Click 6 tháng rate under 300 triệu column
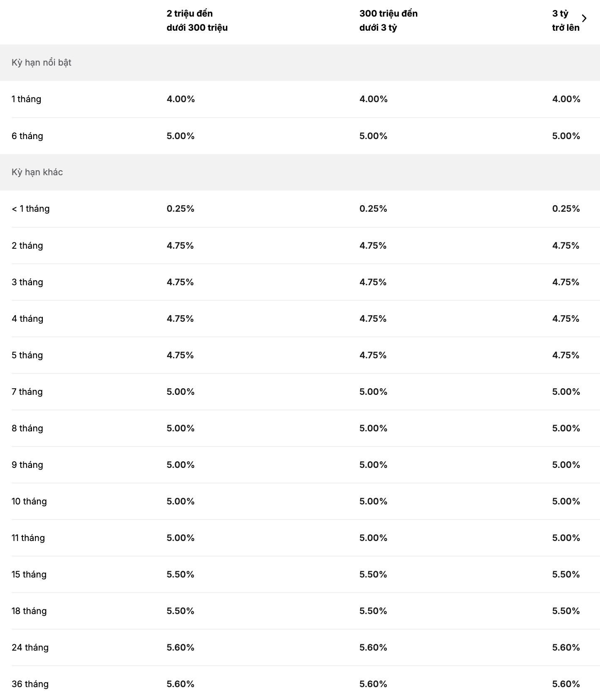Viewport: 600px width, 700px height. coord(373,136)
